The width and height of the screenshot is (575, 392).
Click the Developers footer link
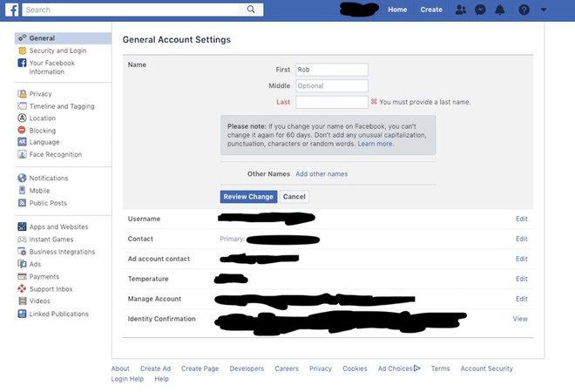click(247, 368)
